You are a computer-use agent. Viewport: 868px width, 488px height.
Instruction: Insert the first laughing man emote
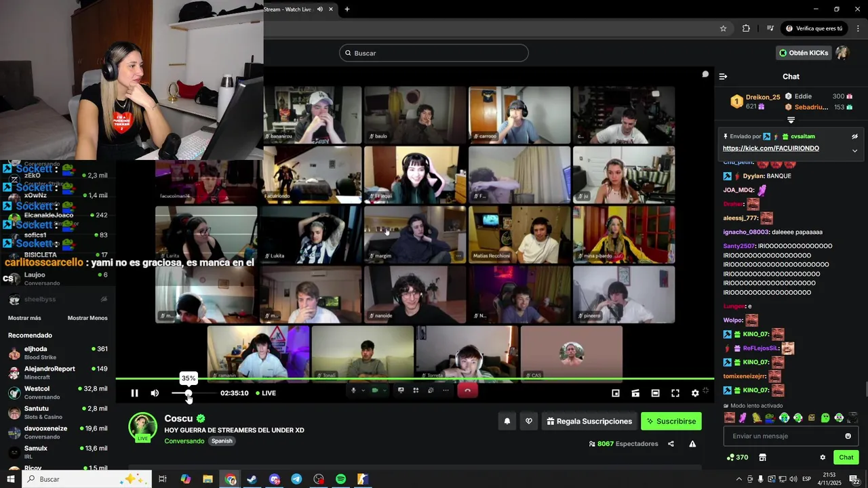coord(729,418)
